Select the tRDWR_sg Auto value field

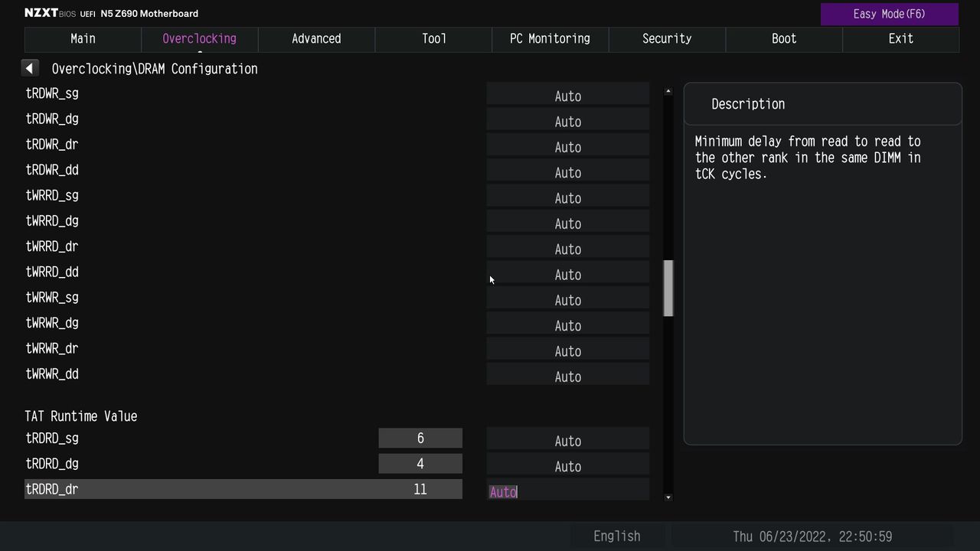pos(568,95)
